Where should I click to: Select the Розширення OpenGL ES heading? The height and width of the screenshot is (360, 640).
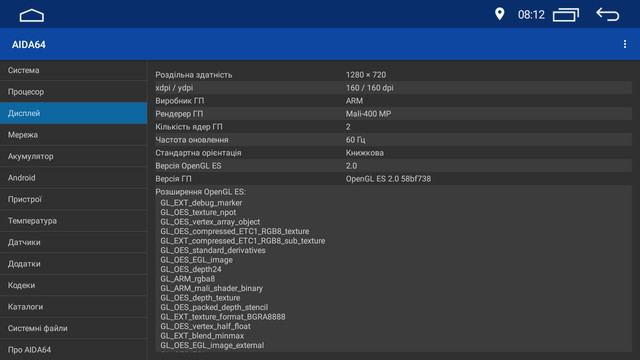200,192
